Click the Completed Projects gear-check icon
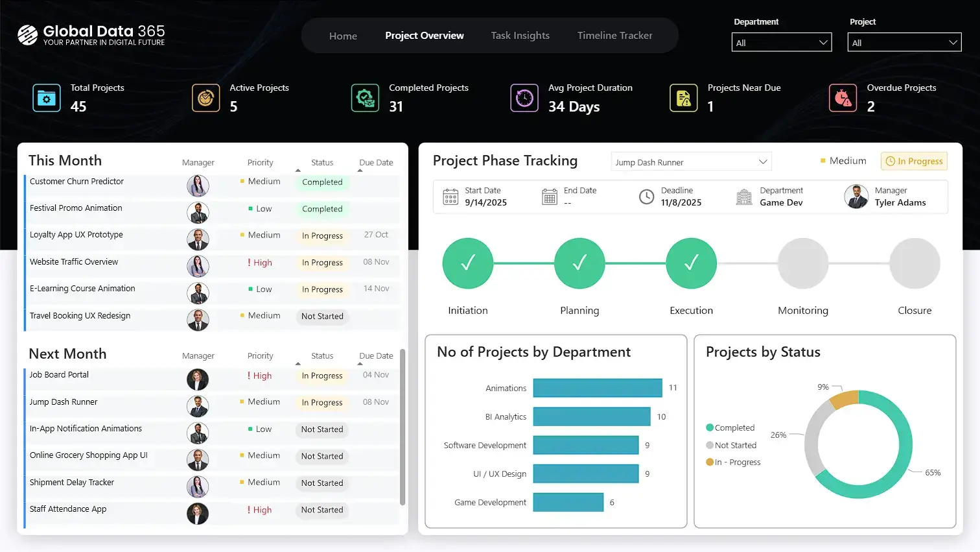 (365, 98)
